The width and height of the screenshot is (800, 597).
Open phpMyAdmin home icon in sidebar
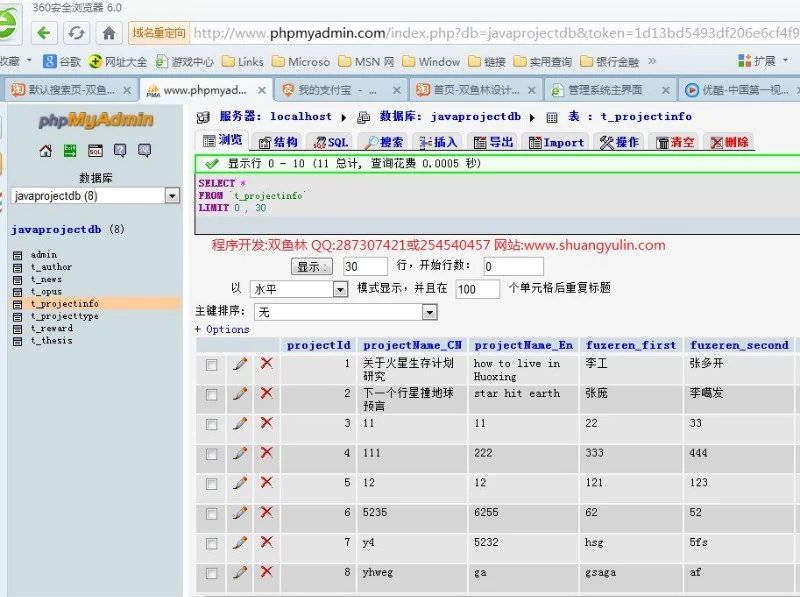(x=46, y=151)
